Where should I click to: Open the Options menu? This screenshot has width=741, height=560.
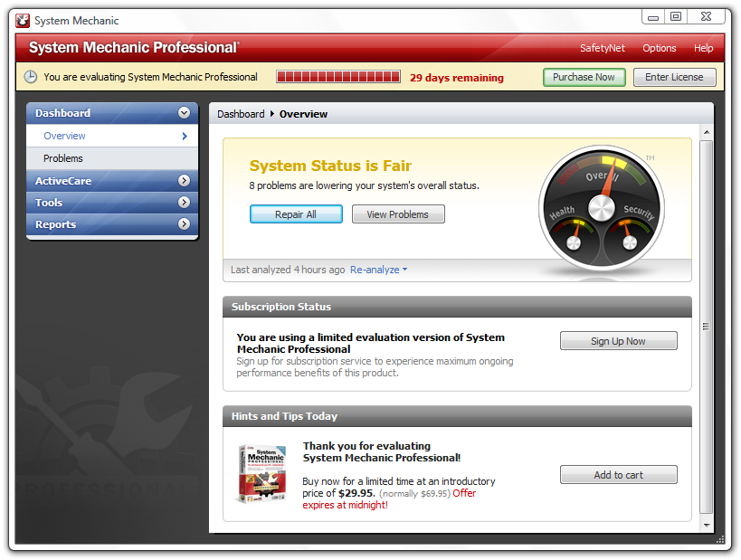660,48
